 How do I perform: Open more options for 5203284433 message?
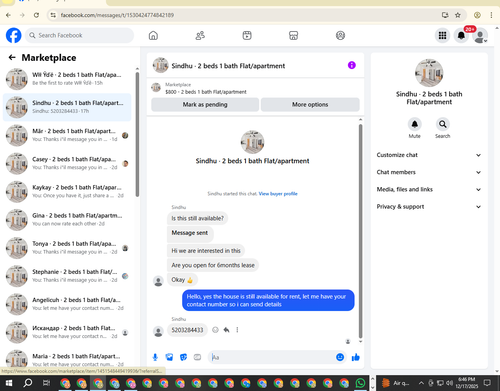pos(237,330)
